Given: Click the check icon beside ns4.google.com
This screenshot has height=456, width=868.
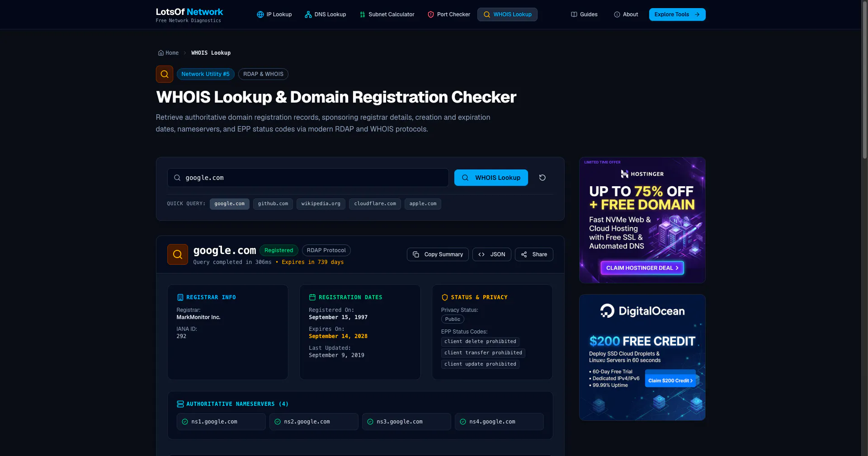Looking at the screenshot, I should [463, 422].
